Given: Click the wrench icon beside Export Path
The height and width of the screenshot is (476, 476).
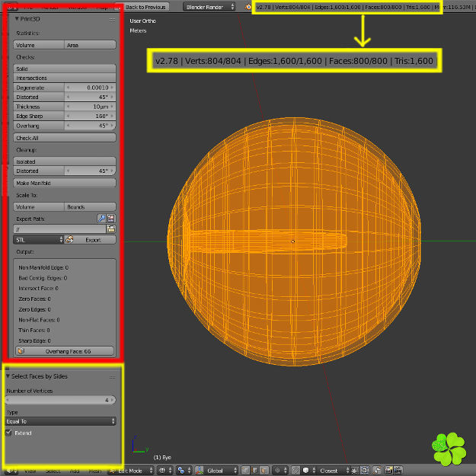Looking at the screenshot, I should [x=101, y=219].
